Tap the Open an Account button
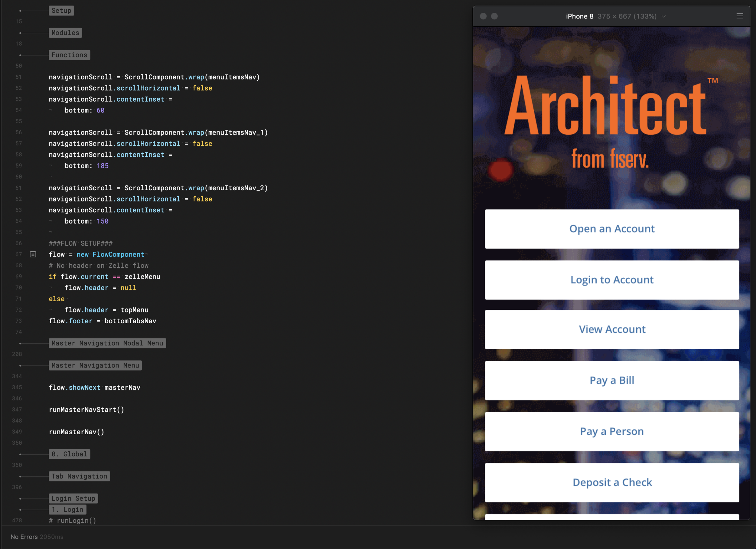756x549 pixels. point(612,229)
